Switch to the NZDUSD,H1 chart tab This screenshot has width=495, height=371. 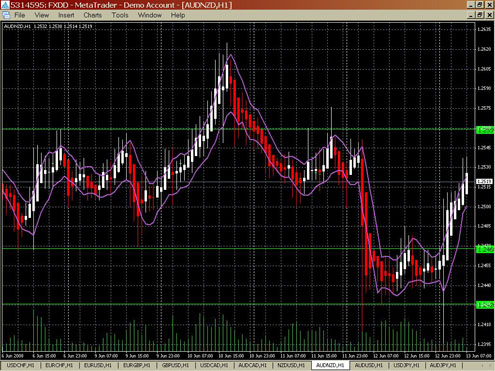(x=291, y=365)
